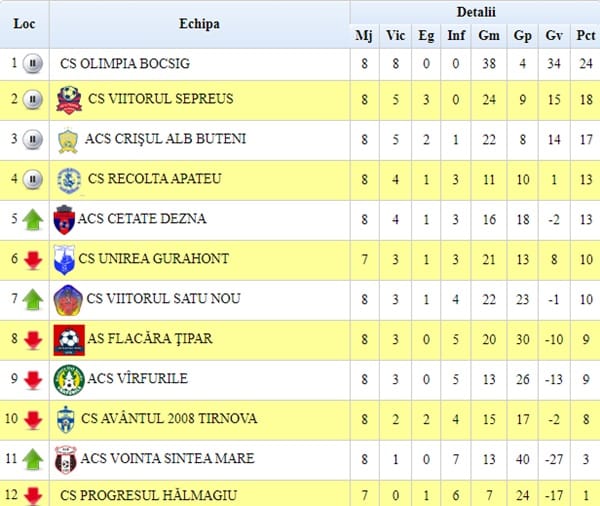The width and height of the screenshot is (600, 506).
Task: Open the CS OLIMPIA BOCSIG team link
Action: (x=125, y=64)
